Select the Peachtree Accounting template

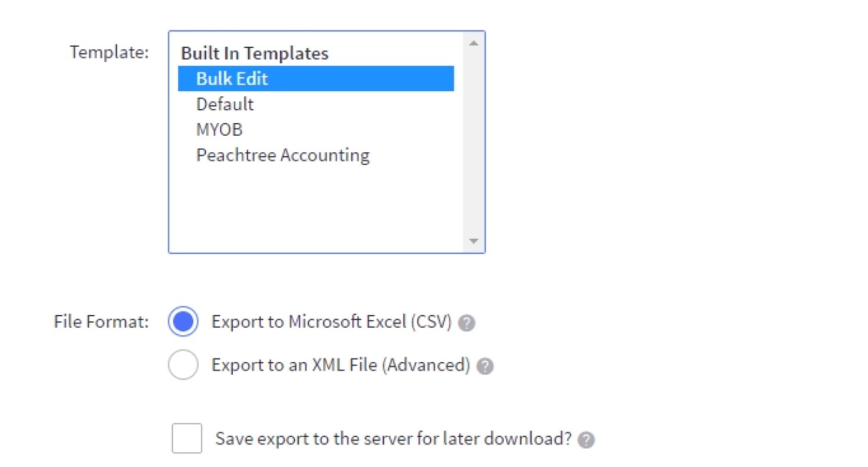pos(283,155)
